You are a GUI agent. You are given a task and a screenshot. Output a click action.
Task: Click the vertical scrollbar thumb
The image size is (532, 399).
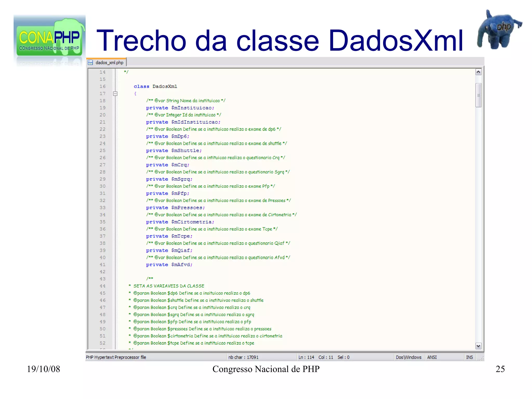[478, 95]
